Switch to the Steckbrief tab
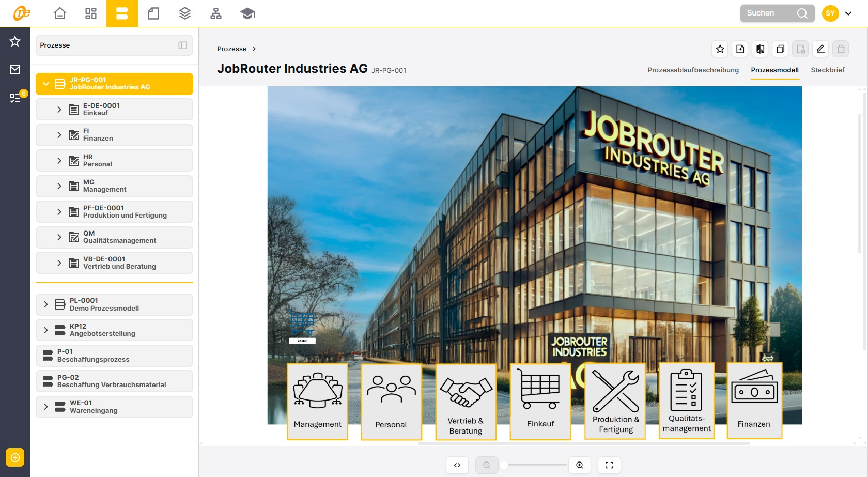The width and height of the screenshot is (868, 477). 828,70
